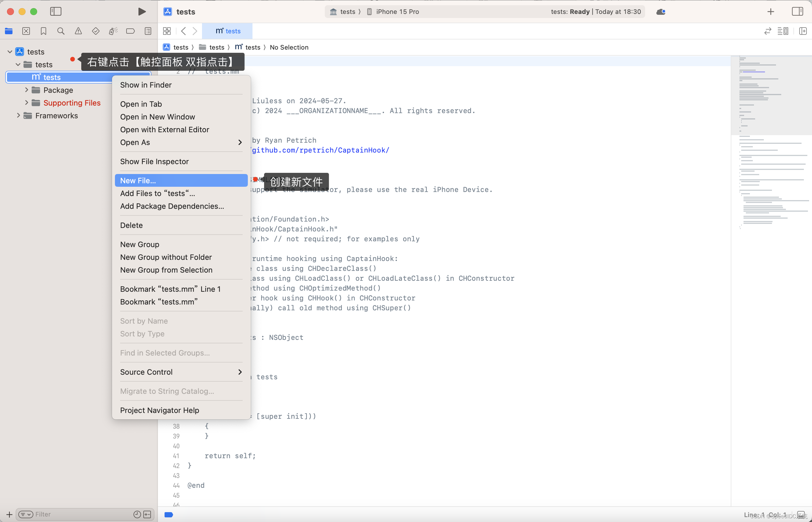Select Add Files to tests option

tap(157, 193)
